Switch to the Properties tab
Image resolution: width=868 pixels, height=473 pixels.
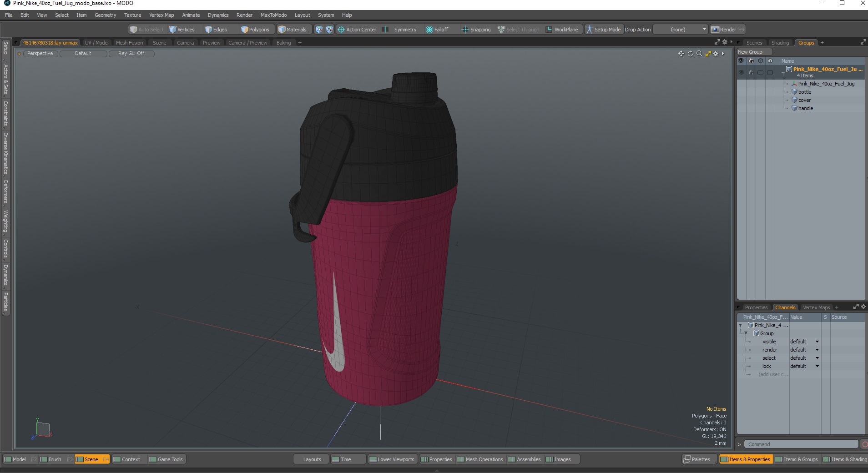(x=756, y=307)
